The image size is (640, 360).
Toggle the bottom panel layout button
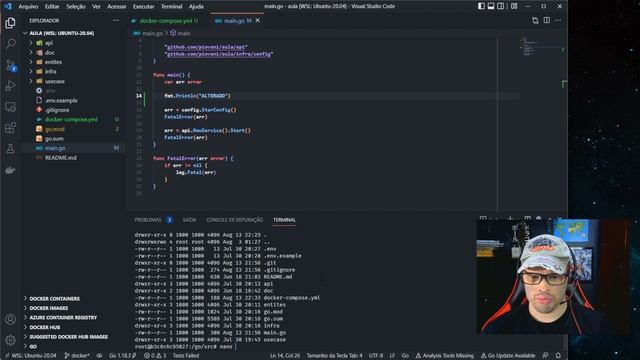[491, 6]
